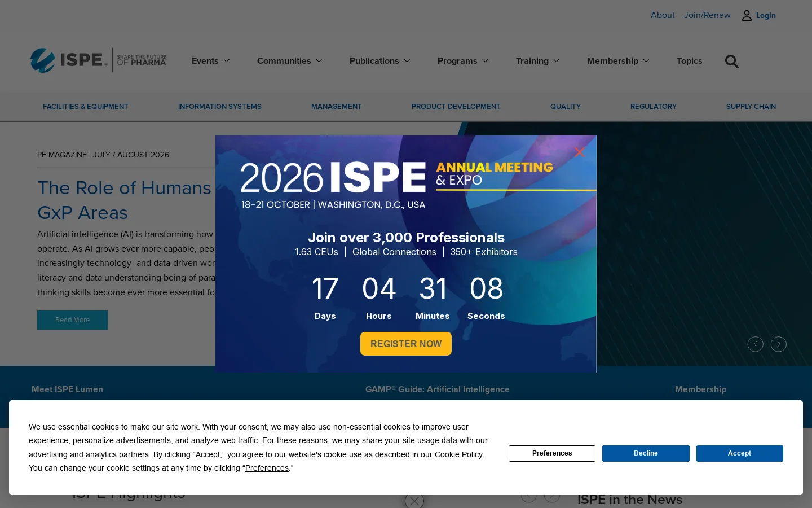The width and height of the screenshot is (812, 508).
Task: Click the ISPE logo
Action: point(99,60)
